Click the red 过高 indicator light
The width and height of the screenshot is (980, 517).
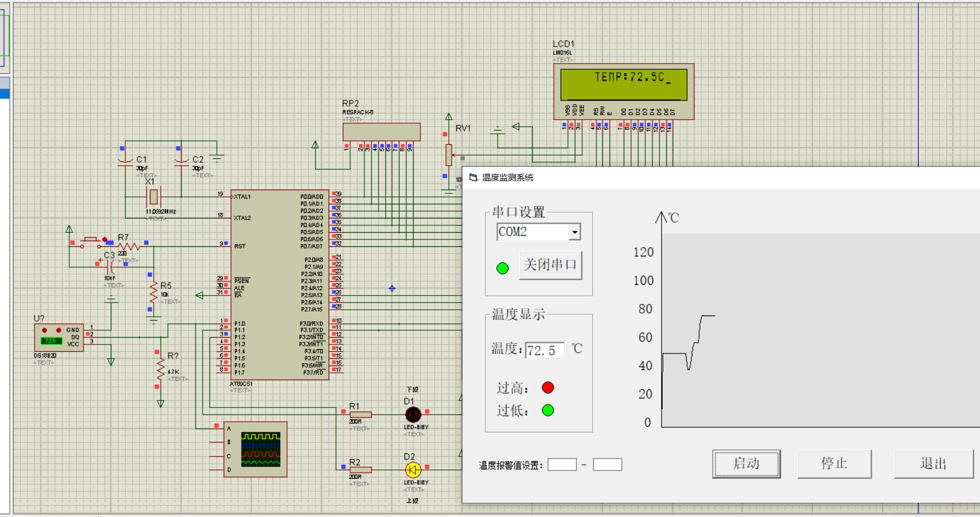tap(548, 388)
